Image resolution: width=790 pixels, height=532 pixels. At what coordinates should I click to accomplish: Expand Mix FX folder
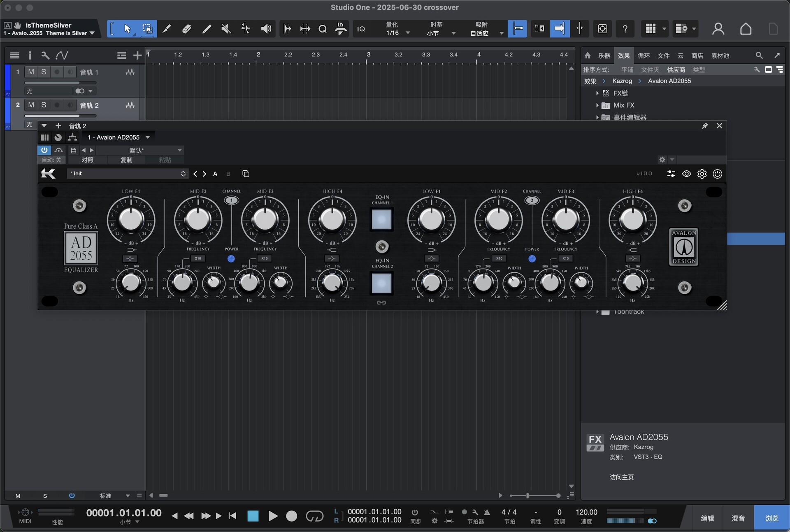pos(597,105)
